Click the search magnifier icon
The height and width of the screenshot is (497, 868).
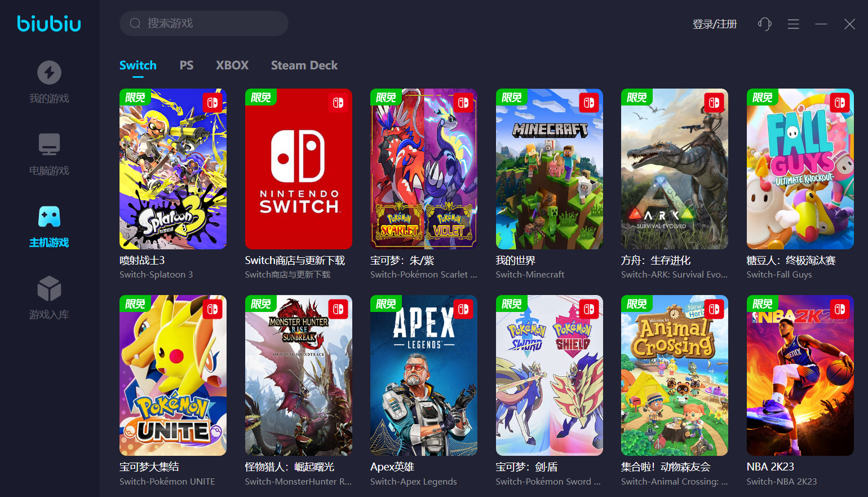point(135,23)
